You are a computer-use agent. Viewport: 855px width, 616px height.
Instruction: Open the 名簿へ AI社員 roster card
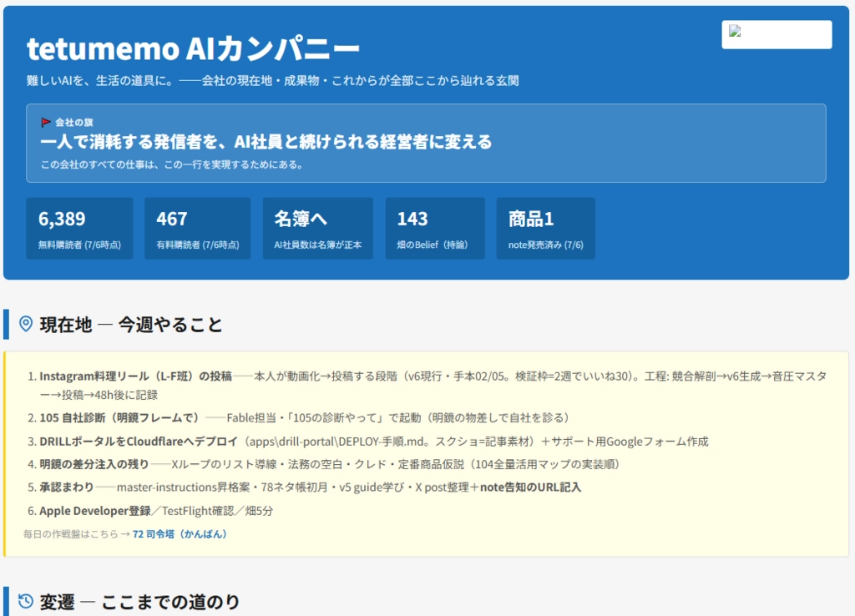(318, 229)
